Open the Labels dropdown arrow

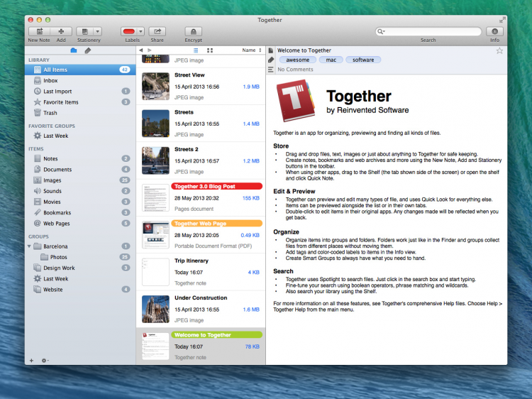pos(140,31)
